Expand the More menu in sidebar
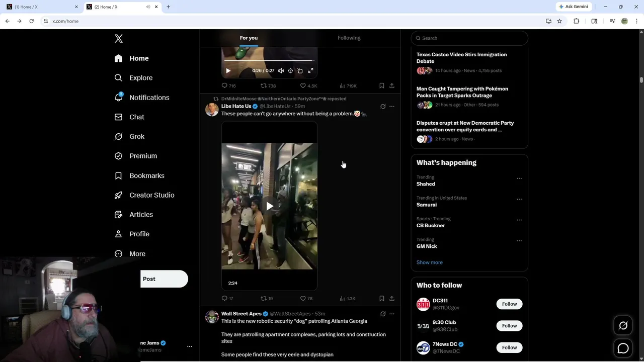The height and width of the screenshot is (362, 644). (x=130, y=254)
